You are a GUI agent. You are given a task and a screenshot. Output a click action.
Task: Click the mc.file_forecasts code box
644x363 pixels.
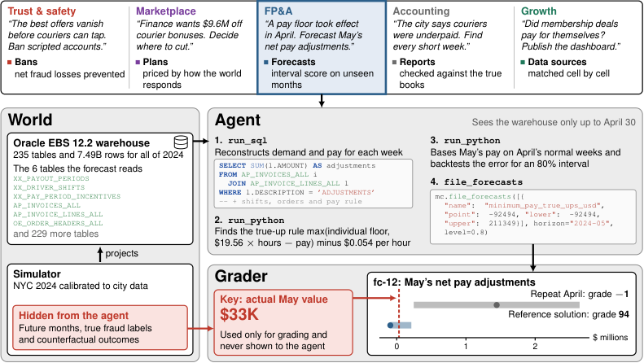533,216
